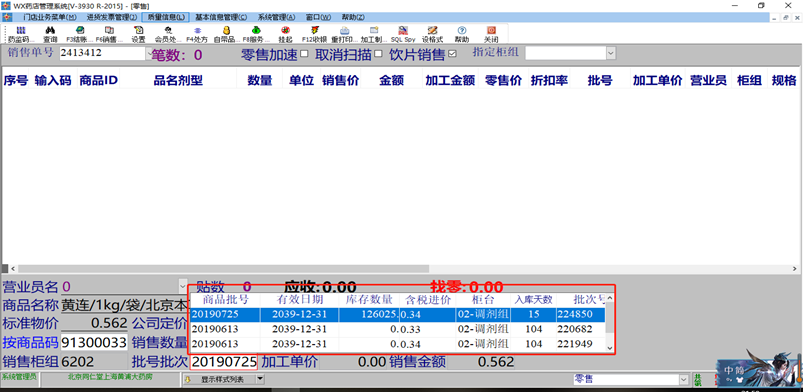The width and height of the screenshot is (803, 392).
Task: Click the 系统管理员 status bar entry
Action: pyautogui.click(x=19, y=377)
